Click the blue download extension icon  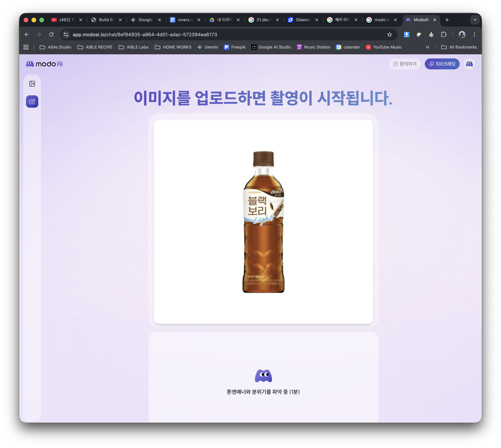(407, 35)
